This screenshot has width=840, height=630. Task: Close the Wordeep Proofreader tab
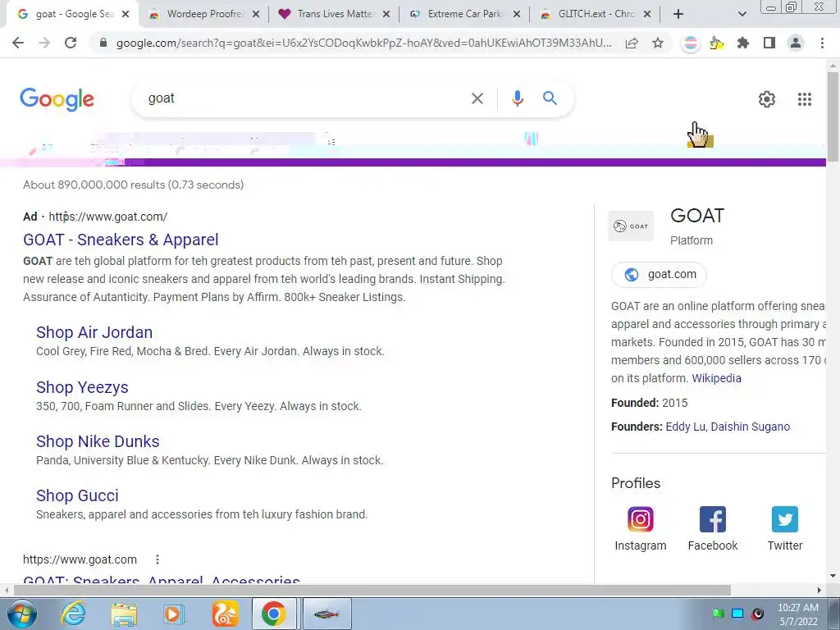pyautogui.click(x=256, y=14)
